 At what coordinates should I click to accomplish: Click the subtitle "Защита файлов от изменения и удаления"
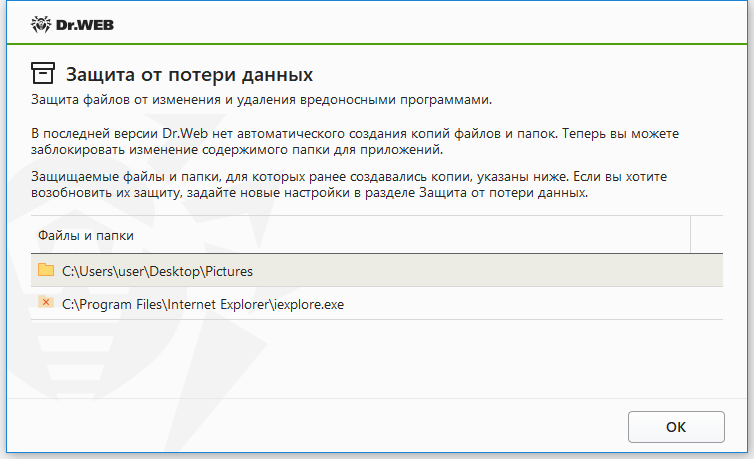coord(261,100)
